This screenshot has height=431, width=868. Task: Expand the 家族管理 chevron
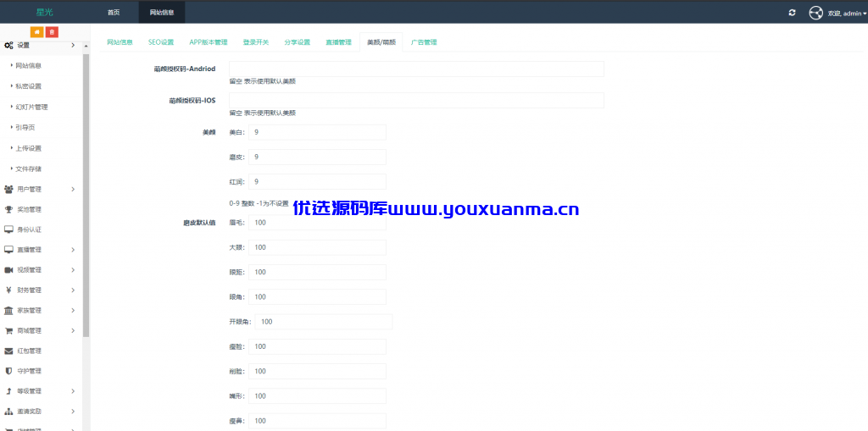tap(73, 311)
